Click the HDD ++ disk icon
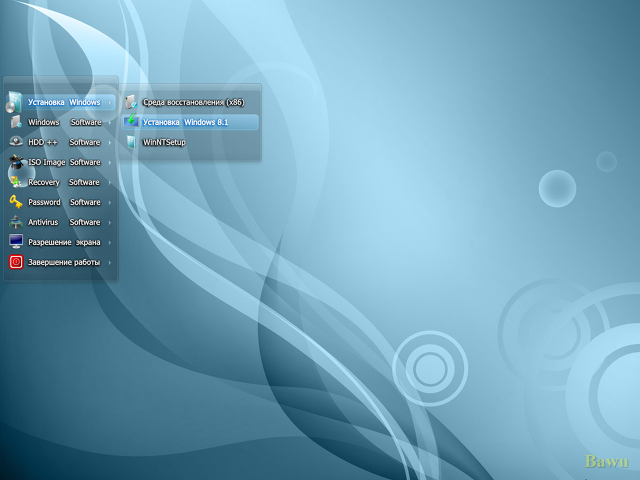 16,142
